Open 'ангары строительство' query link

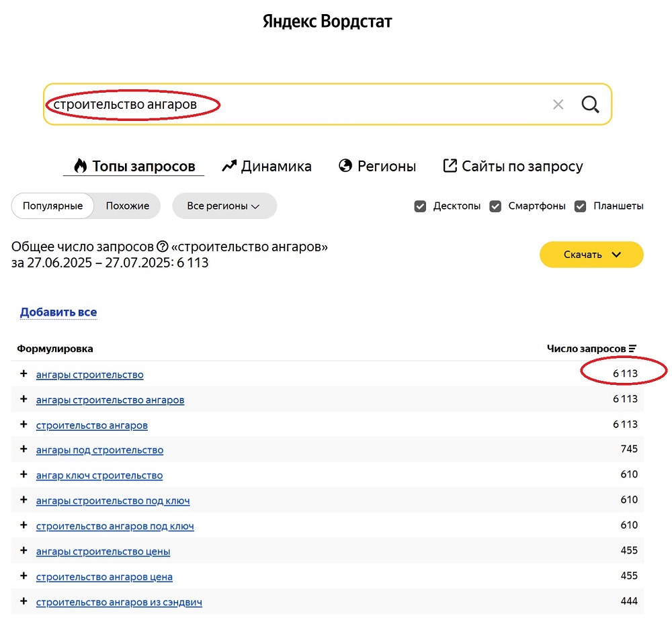click(90, 375)
